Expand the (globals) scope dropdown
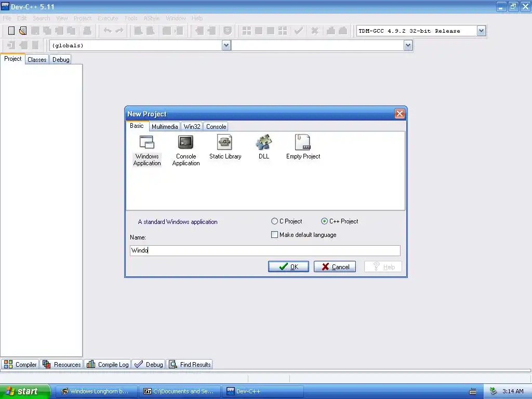Image resolution: width=532 pixels, height=399 pixels. click(x=227, y=46)
